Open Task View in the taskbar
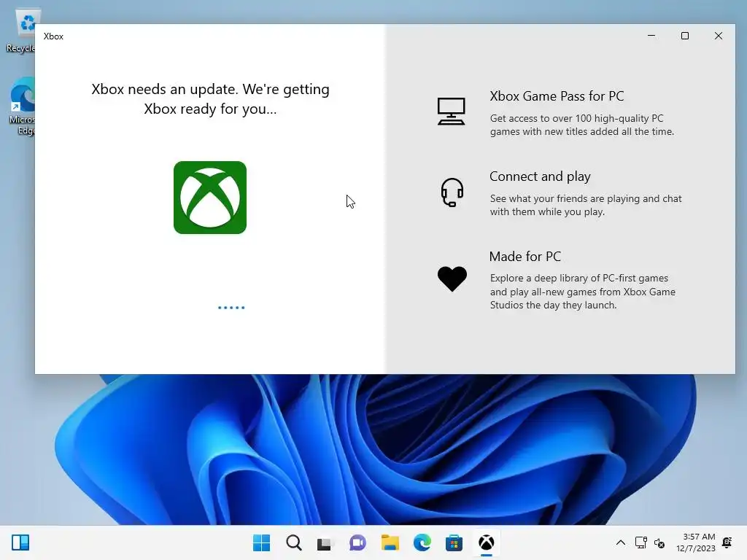747x560 pixels. coord(325,542)
